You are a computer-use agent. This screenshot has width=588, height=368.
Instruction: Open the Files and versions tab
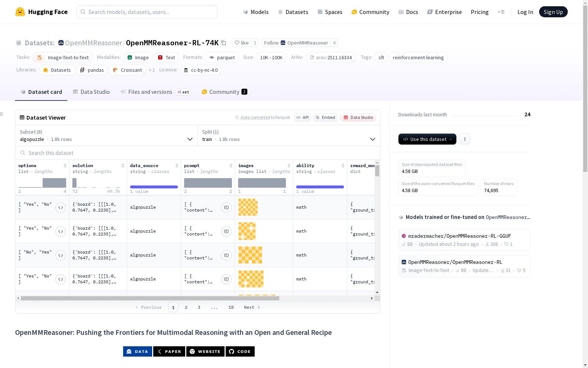(x=155, y=92)
